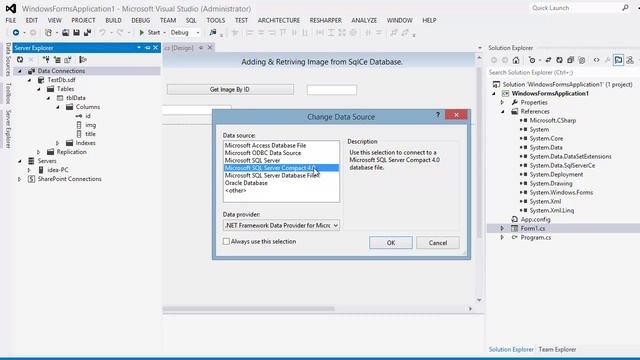Click the Refresh icon in Solution Explorer

pyautogui.click(x=559, y=60)
